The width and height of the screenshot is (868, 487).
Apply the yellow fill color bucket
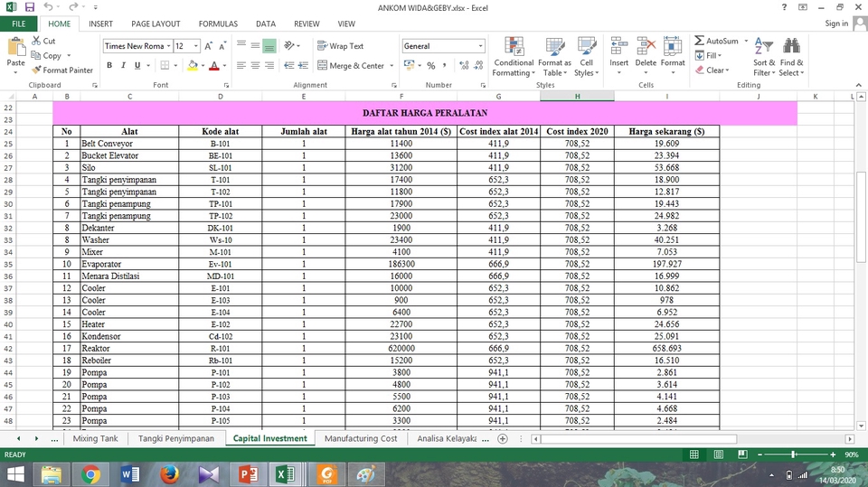pyautogui.click(x=193, y=65)
